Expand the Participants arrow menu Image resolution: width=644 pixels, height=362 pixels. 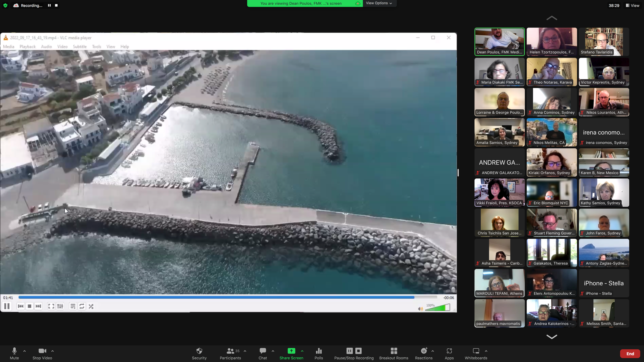click(245, 351)
